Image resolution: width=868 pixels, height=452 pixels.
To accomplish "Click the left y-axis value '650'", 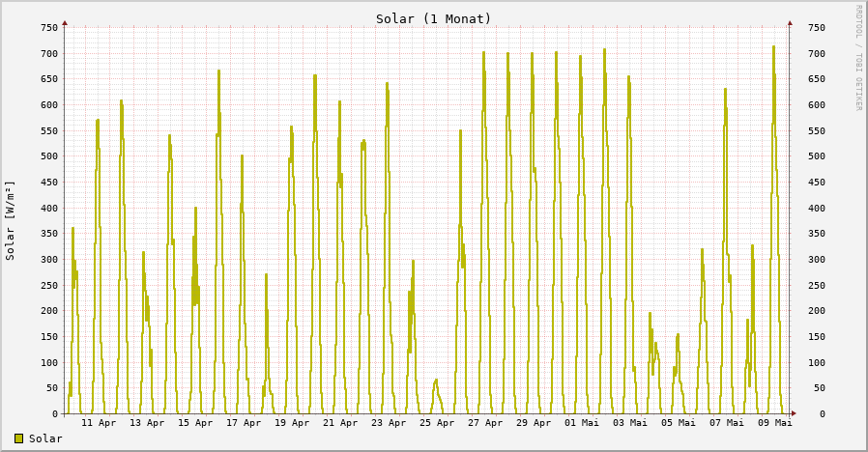I will [49, 79].
